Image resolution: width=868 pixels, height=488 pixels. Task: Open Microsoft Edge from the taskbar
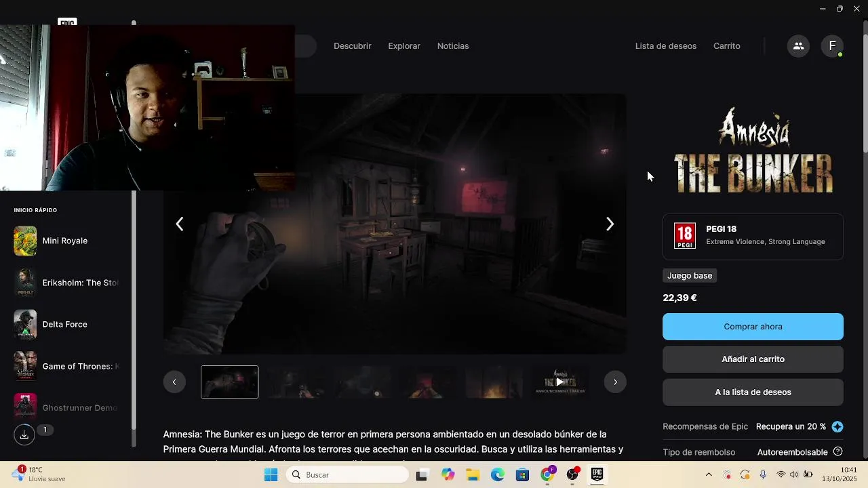pos(497,474)
